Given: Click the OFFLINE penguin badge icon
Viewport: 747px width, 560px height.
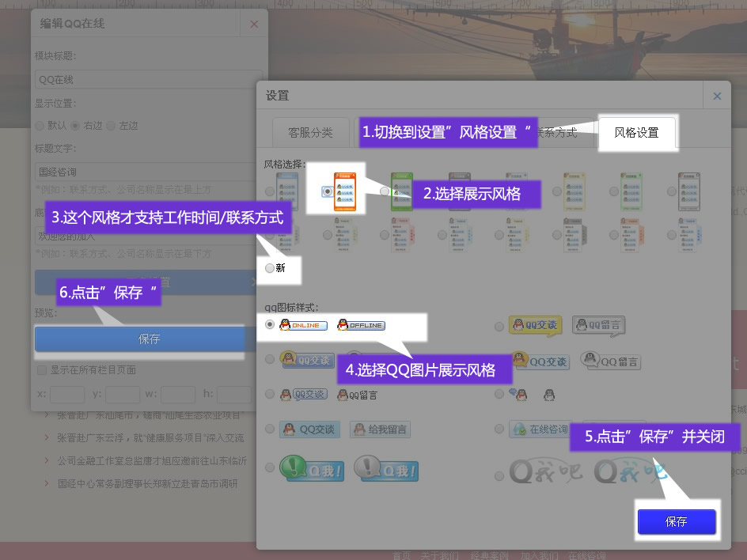Looking at the screenshot, I should [361, 325].
